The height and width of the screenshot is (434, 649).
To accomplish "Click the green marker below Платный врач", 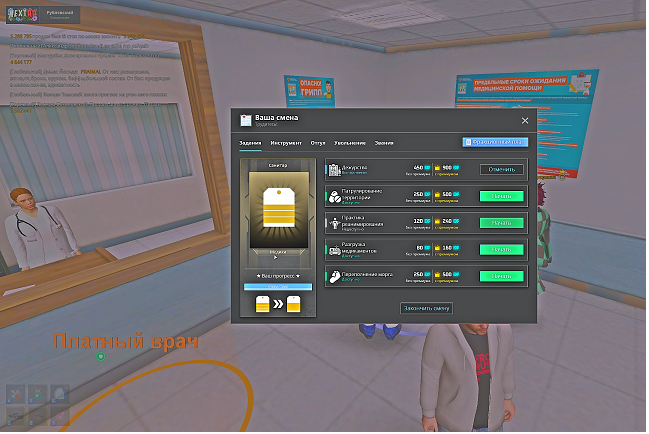I will pos(101,358).
